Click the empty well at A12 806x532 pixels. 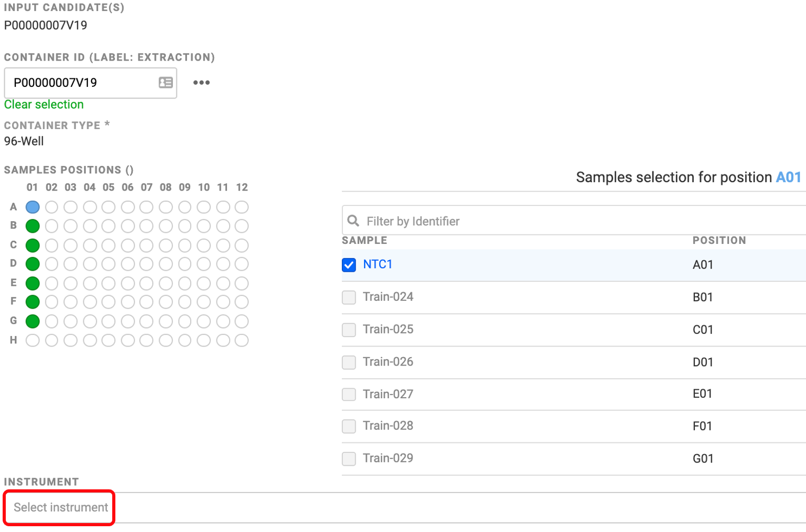242,207
